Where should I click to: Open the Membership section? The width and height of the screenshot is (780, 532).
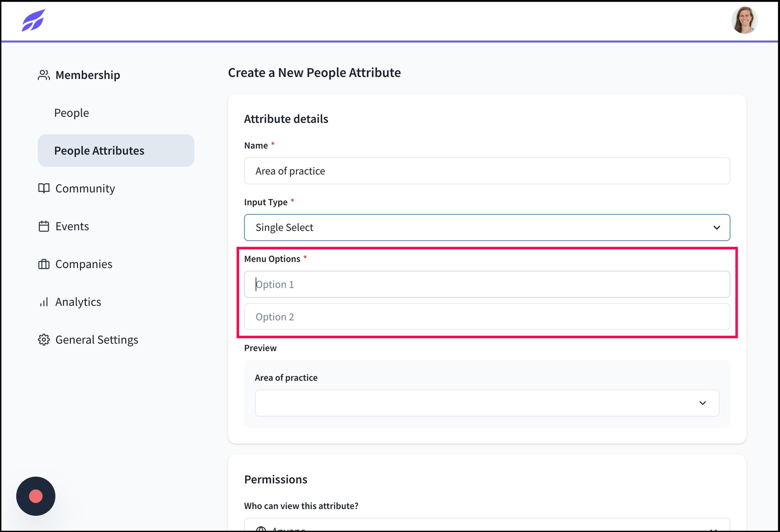click(88, 75)
